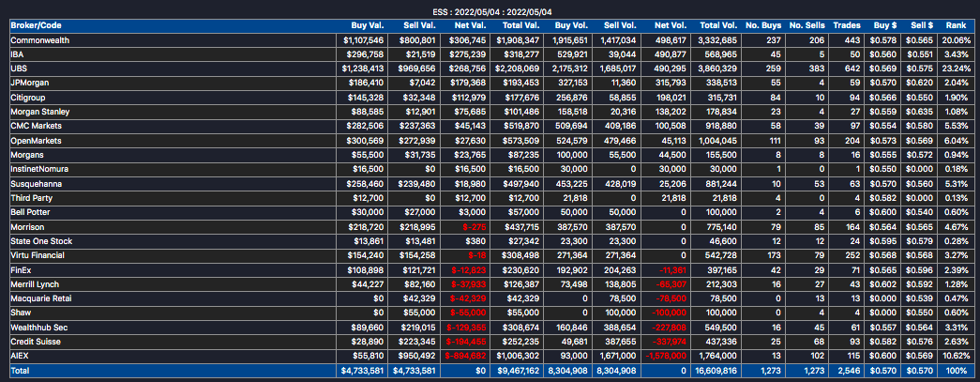Click the Net Vol. column header
Screen dimensions: 980x382
(x=671, y=25)
